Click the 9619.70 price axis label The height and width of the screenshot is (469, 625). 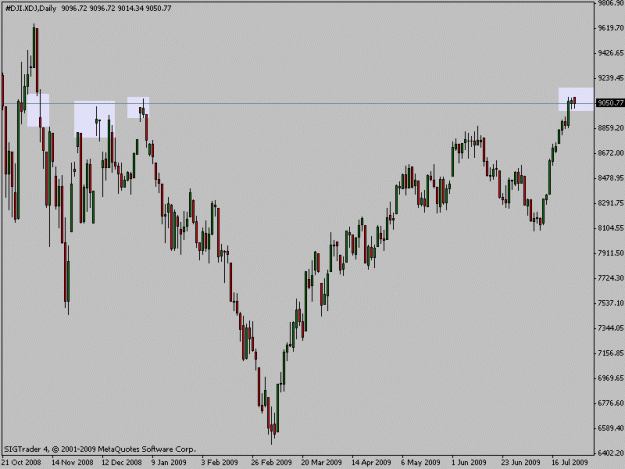click(x=610, y=28)
